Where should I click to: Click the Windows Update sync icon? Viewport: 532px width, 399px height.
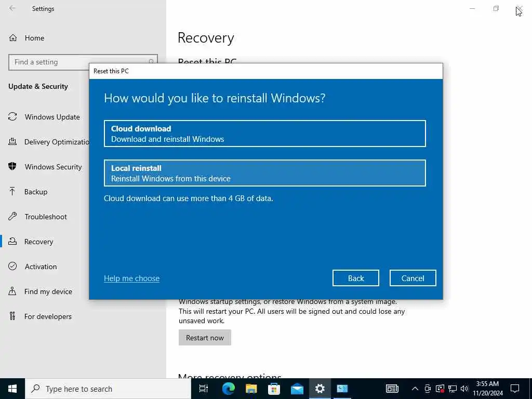pos(12,117)
